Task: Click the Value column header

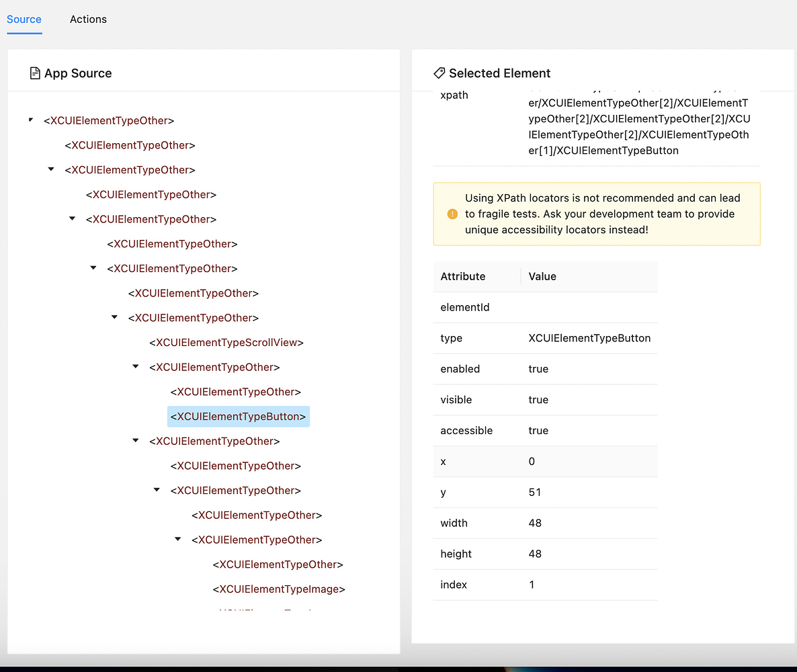Action: click(x=542, y=276)
